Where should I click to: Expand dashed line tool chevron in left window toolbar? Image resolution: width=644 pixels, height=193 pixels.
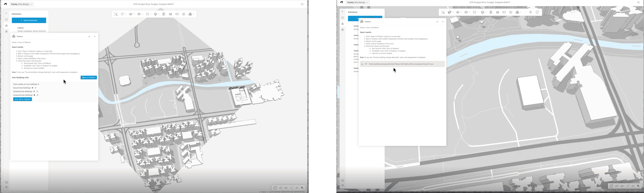151,14
